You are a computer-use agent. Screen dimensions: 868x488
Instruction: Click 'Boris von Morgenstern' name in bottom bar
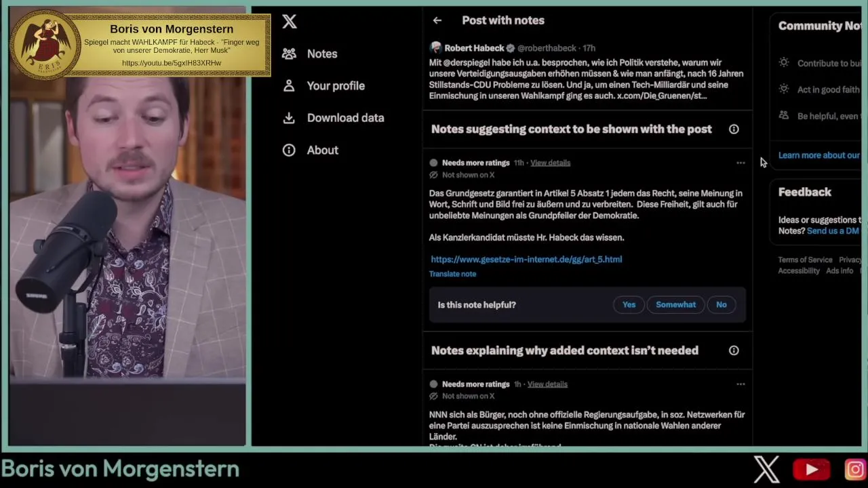click(120, 469)
